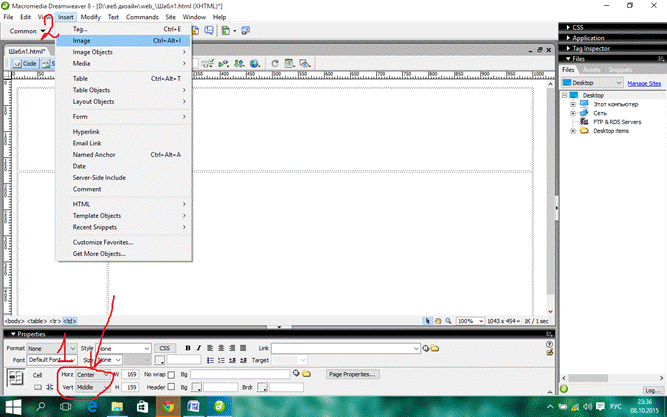This screenshot has width=667, height=417.
Task: Click the cell height H field
Action: [130, 387]
